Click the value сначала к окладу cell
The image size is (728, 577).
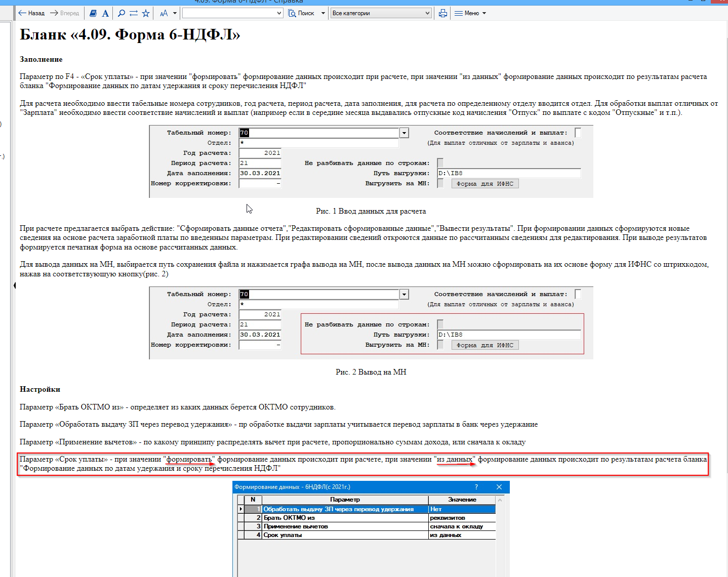click(x=462, y=526)
